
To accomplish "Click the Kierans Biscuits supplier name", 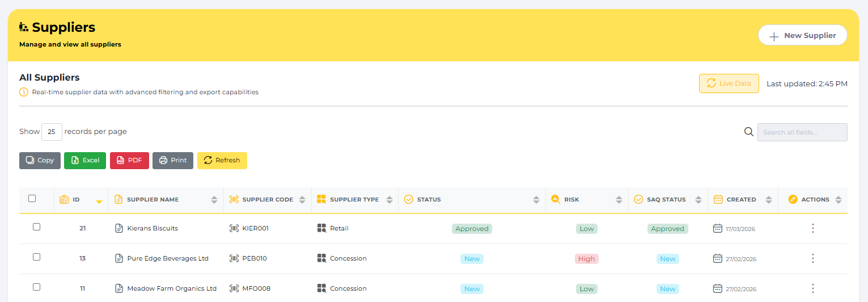I will (153, 228).
